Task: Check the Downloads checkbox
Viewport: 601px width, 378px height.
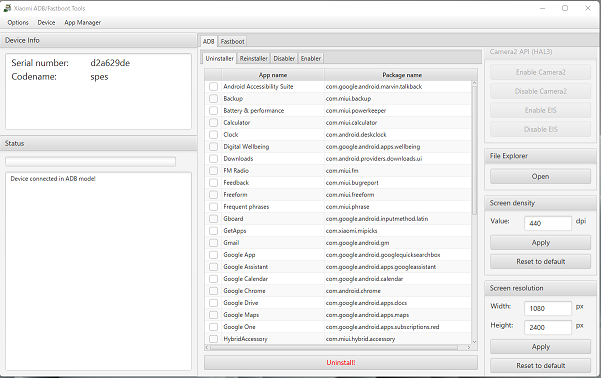Action: 213,159
